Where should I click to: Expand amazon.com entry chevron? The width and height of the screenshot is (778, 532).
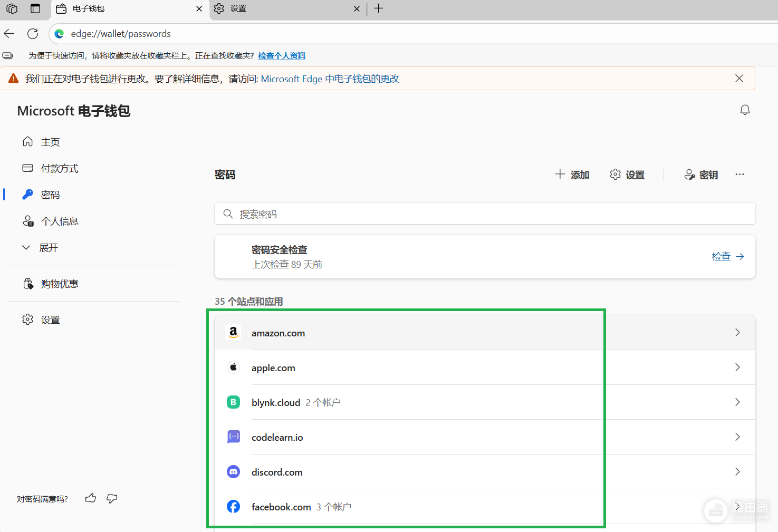(737, 332)
